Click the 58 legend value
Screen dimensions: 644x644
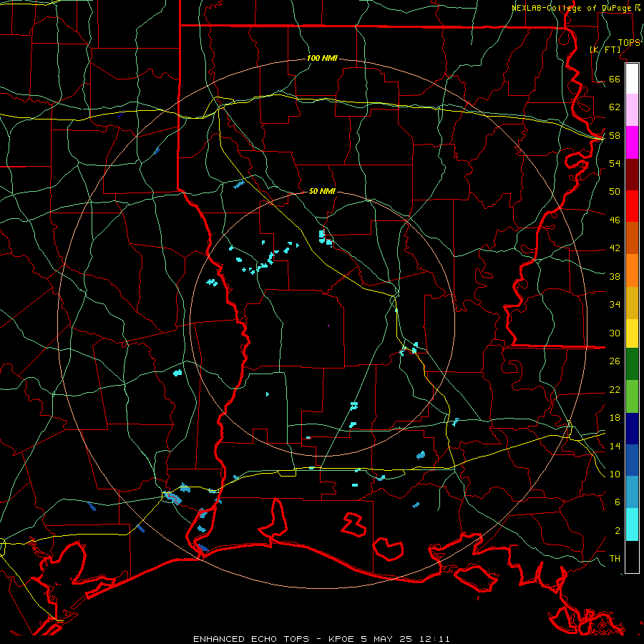tap(615, 135)
